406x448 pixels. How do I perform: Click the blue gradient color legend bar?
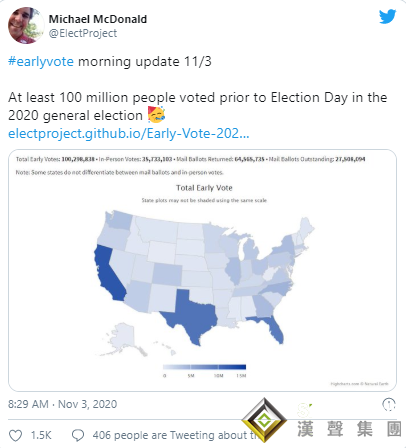click(x=204, y=367)
